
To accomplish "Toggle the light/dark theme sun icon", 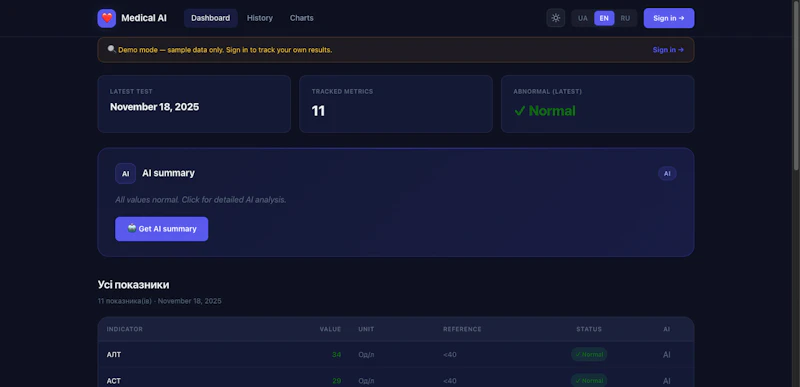I will [556, 18].
